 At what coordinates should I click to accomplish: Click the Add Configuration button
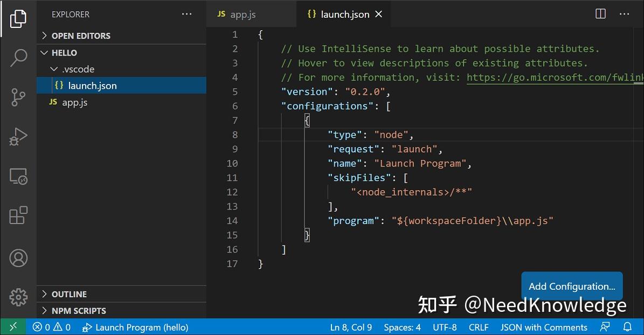pyautogui.click(x=571, y=286)
